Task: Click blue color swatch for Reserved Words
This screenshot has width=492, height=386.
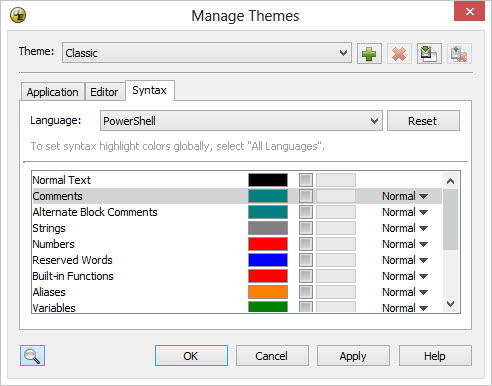Action: pos(268,260)
